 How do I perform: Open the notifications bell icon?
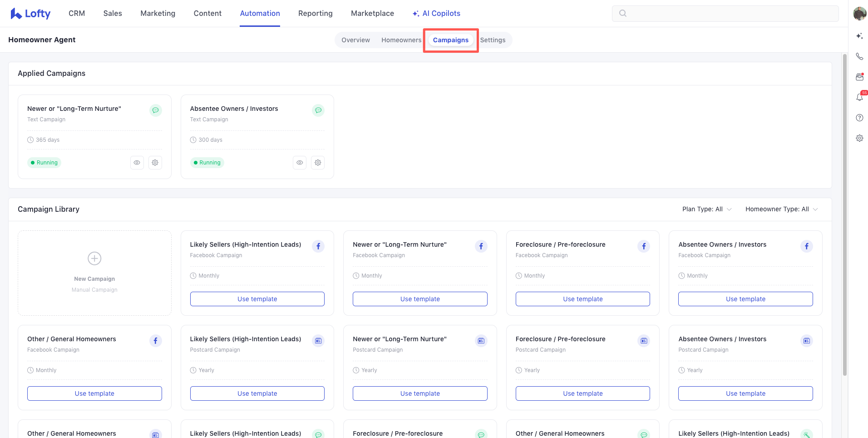[x=859, y=97]
